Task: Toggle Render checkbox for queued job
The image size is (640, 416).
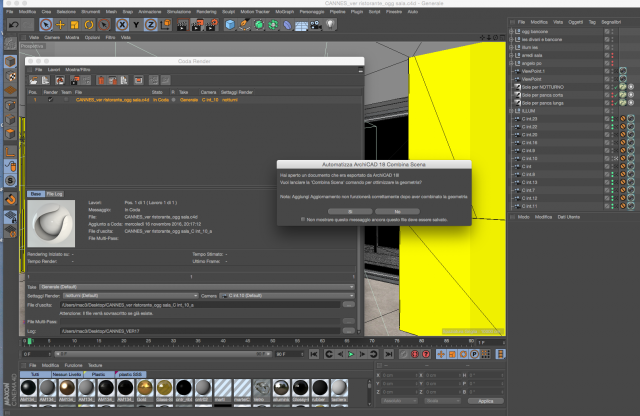Action: pos(51,100)
